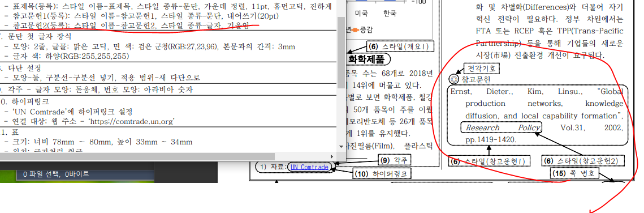Click the scroll-down arrow of vertical scrollbar
644x213 pixels.
click(x=341, y=146)
